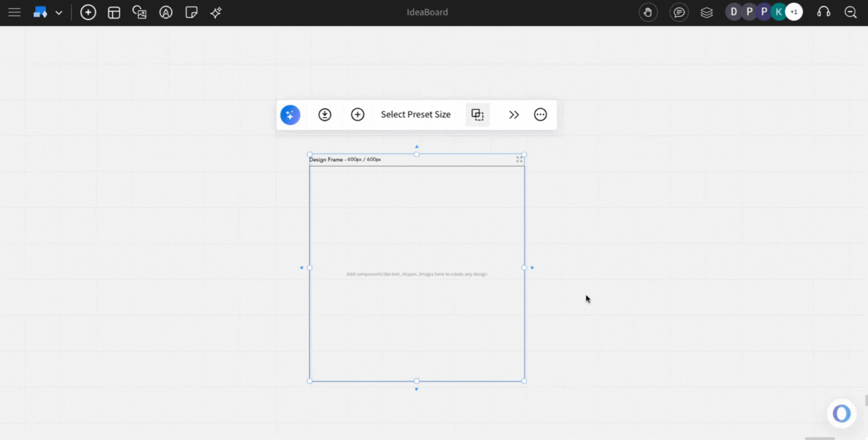This screenshot has width=868, height=440.
Task: Toggle the hand pan mode
Action: pyautogui.click(x=648, y=12)
